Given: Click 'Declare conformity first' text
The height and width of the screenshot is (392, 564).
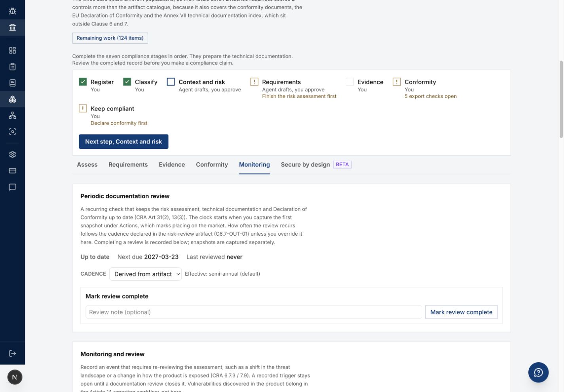Looking at the screenshot, I should (x=119, y=123).
